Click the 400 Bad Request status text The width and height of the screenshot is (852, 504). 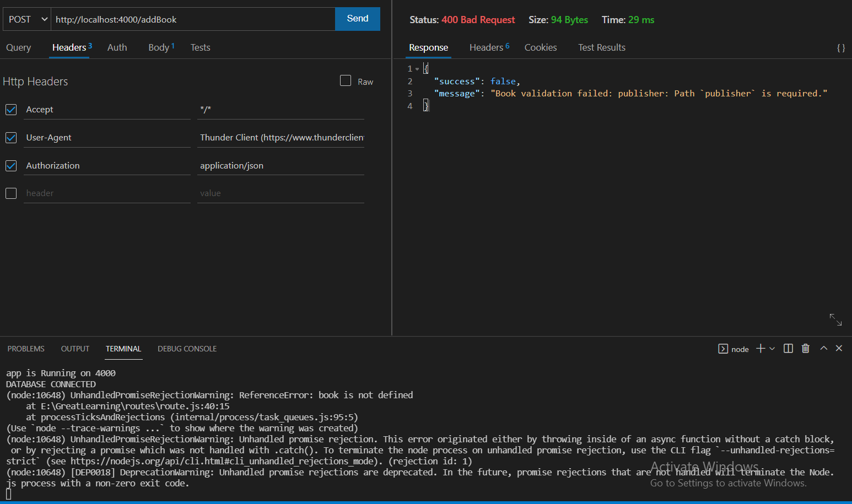pos(478,20)
